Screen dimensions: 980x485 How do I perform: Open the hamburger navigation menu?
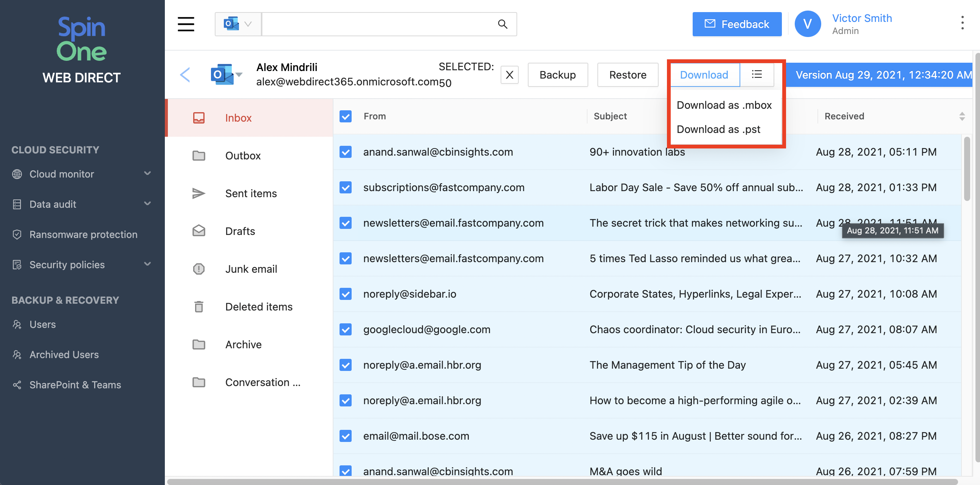tap(186, 24)
